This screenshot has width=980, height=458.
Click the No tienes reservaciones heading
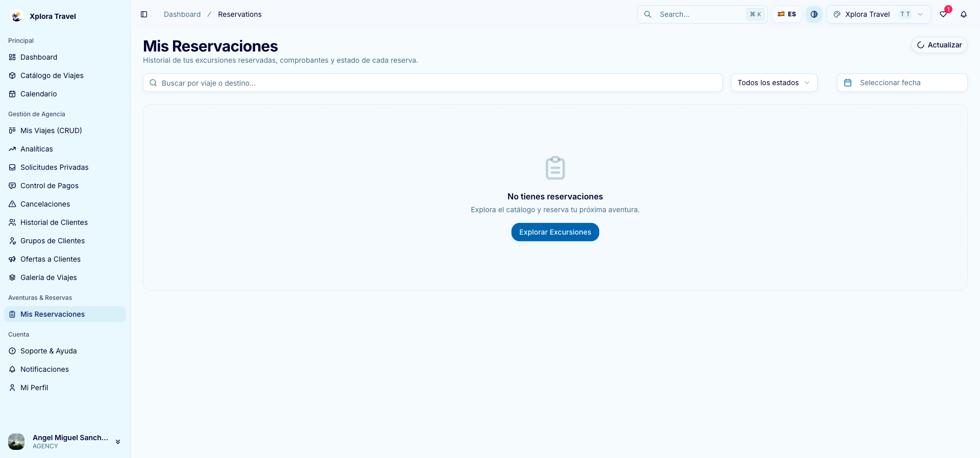pyautogui.click(x=555, y=196)
